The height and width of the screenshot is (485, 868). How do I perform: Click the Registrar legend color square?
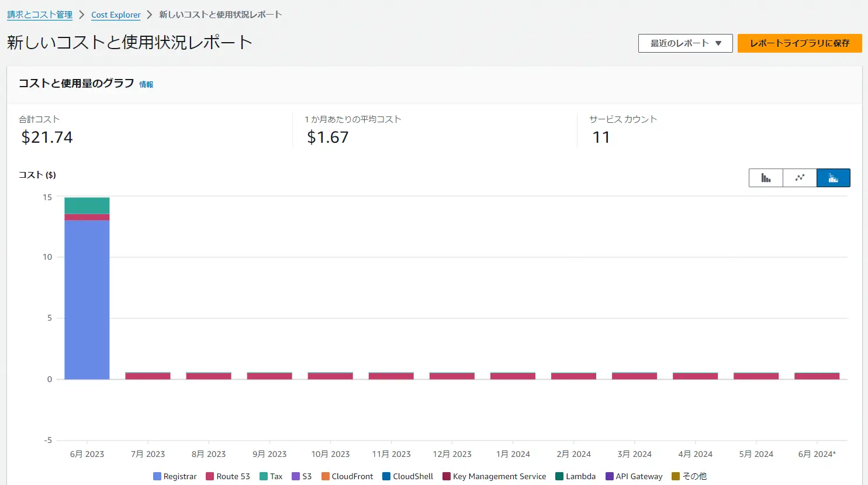[157, 476]
